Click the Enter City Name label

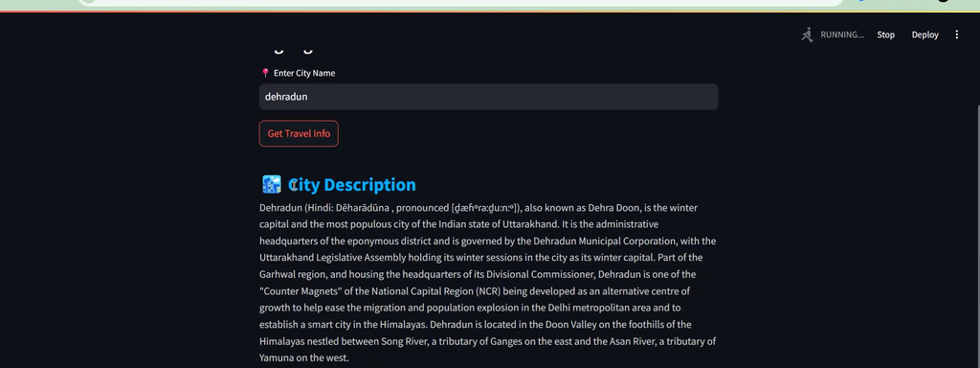(x=303, y=73)
